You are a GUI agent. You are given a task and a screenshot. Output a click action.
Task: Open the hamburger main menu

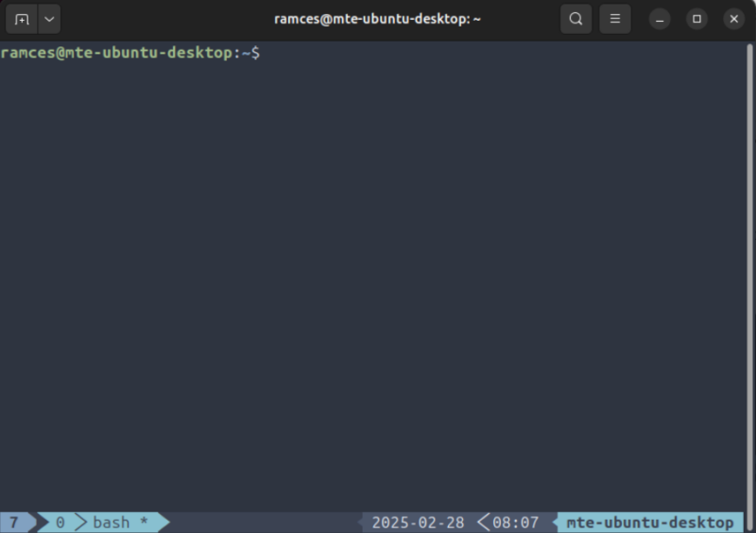pos(615,19)
